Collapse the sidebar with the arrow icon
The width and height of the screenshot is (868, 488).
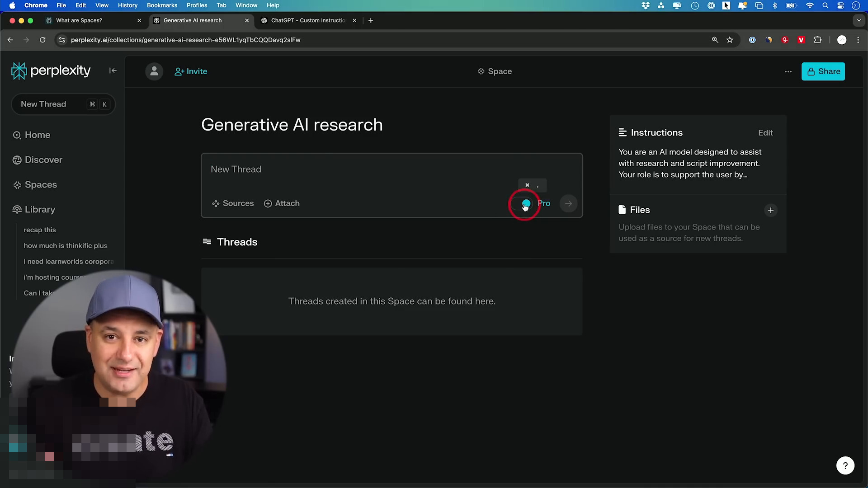pos(113,70)
